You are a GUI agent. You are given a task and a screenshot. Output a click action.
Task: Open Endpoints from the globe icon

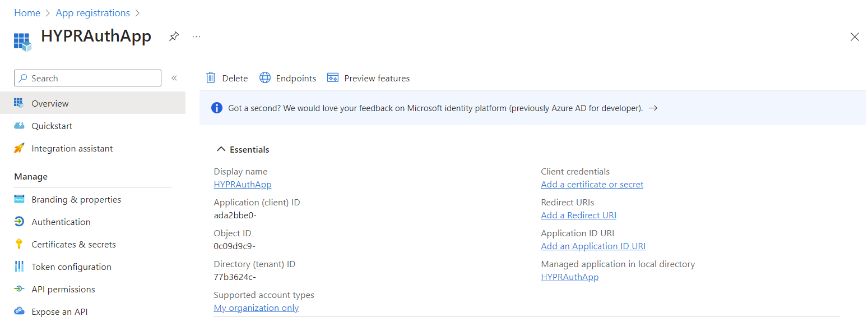[265, 78]
